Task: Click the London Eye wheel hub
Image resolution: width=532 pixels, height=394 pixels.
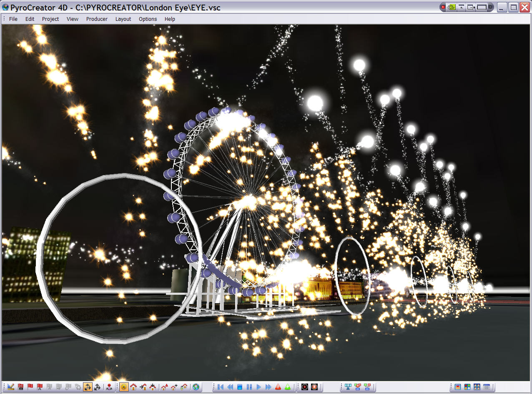Action: click(250, 202)
